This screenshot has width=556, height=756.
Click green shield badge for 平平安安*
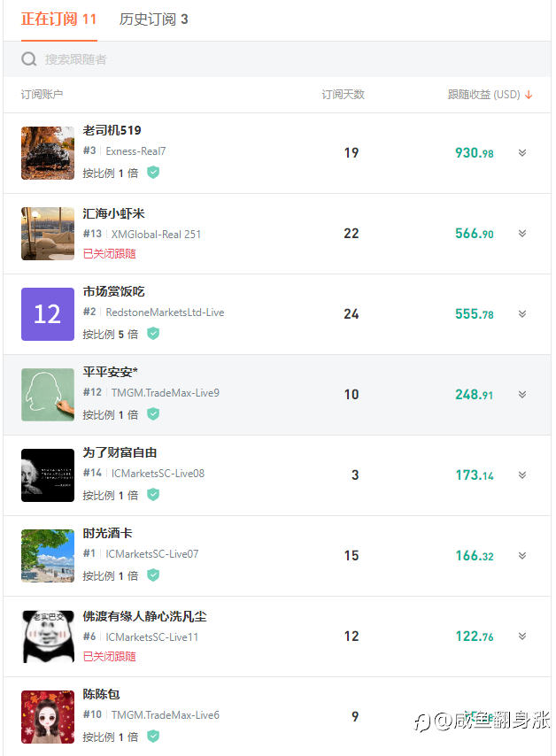[153, 413]
